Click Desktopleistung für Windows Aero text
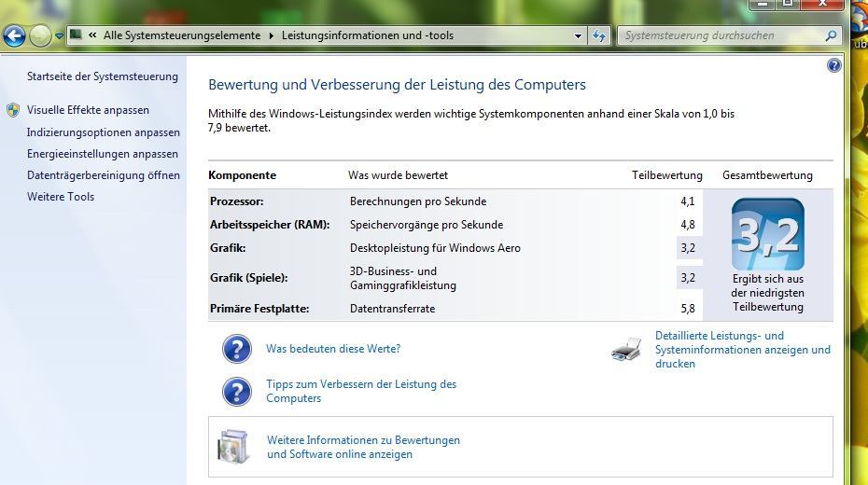 click(x=435, y=248)
